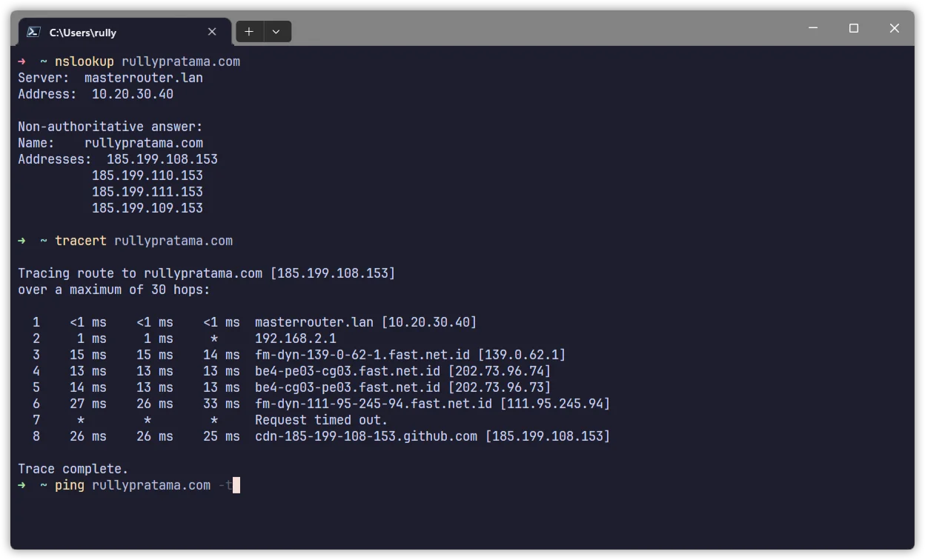Select the C:\Users\rully tab title
Image resolution: width=925 pixels, height=560 pixels.
pyautogui.click(x=83, y=33)
